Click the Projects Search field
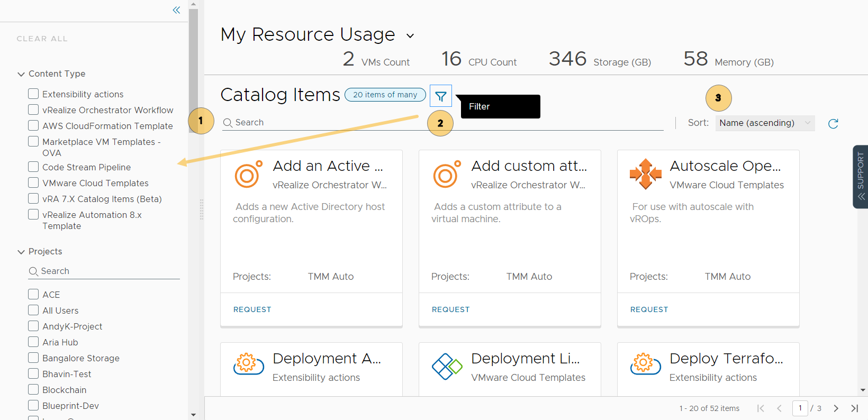This screenshot has width=868, height=420. pyautogui.click(x=104, y=271)
